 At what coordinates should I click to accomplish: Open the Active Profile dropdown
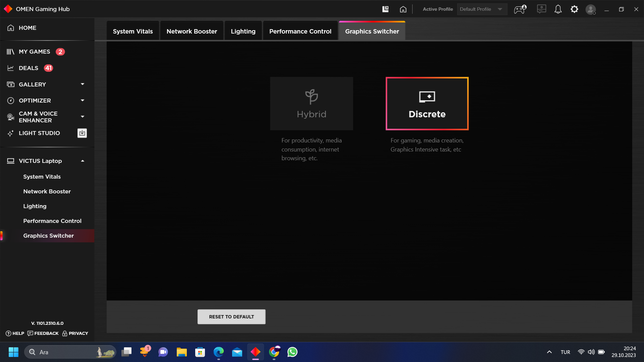482,9
